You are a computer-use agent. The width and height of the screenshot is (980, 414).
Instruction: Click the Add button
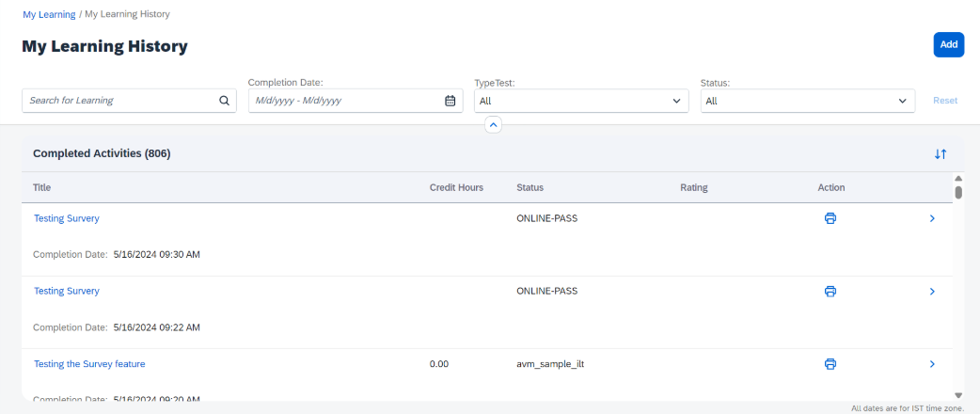(x=949, y=44)
